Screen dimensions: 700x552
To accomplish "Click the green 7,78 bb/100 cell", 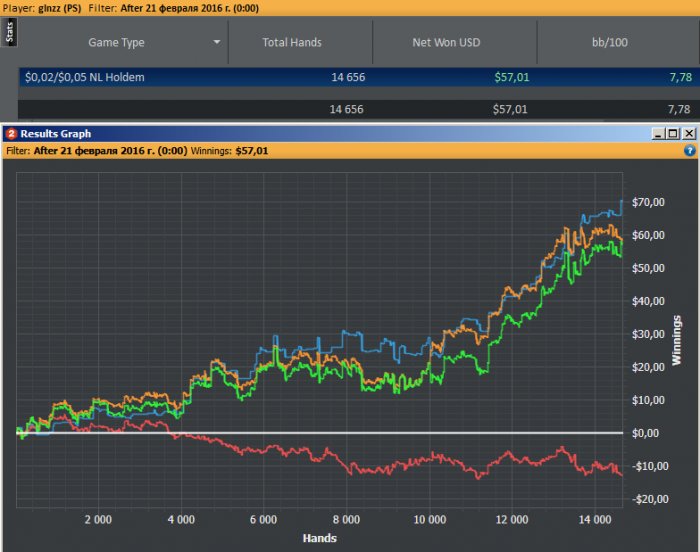I will 681,77.
